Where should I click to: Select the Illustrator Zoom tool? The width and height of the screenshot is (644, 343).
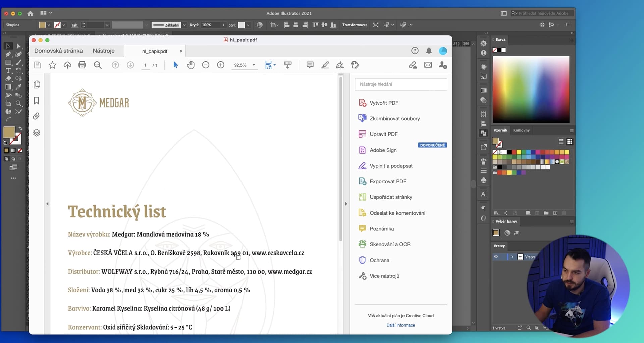pos(18,103)
